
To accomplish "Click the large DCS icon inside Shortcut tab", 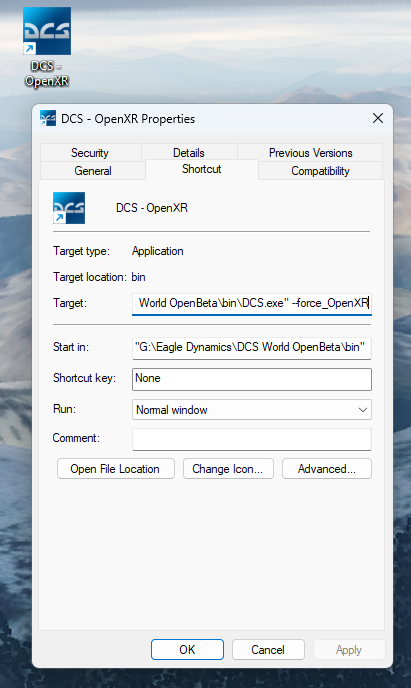I will (69, 208).
